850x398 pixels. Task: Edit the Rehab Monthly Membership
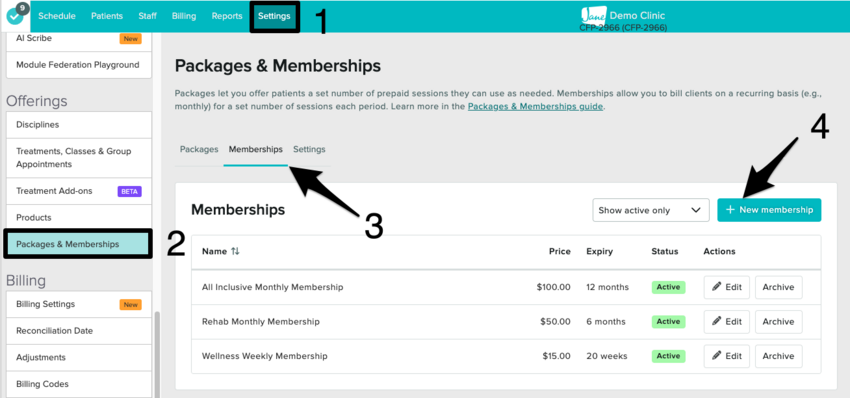coord(726,322)
